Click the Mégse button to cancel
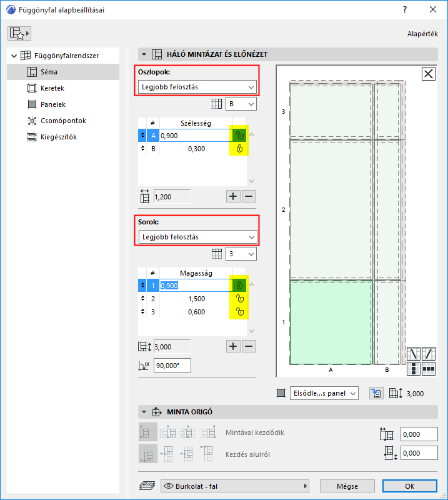 (x=347, y=486)
